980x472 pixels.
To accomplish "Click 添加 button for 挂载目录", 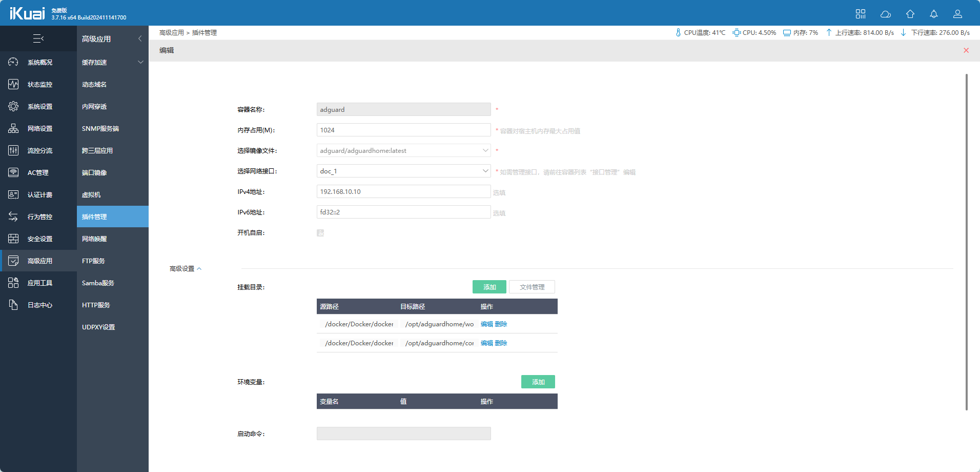I will click(489, 287).
